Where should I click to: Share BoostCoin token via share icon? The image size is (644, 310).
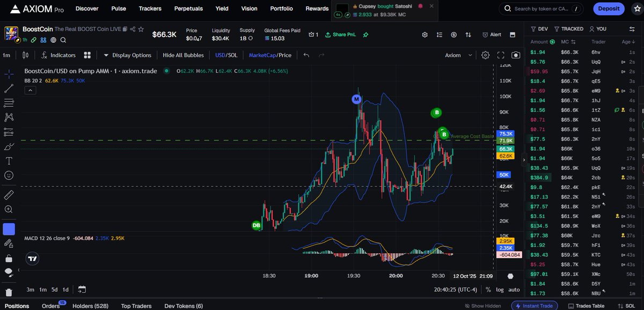point(133,29)
